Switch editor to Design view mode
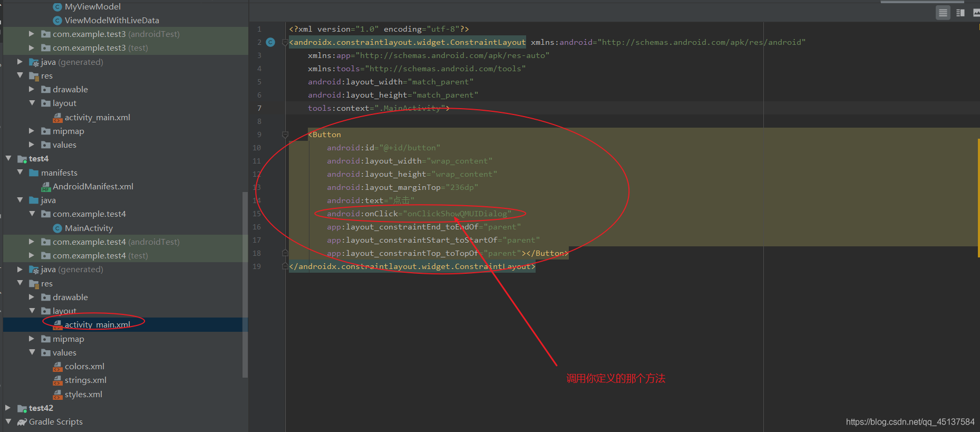 976,13
